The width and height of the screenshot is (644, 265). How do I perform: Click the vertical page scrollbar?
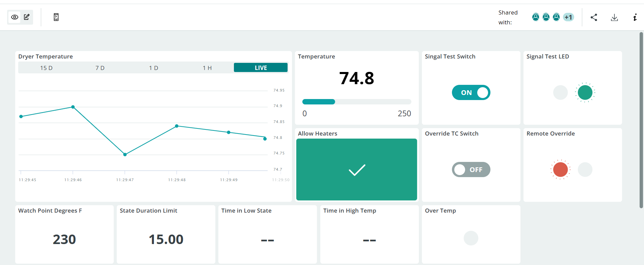(641, 120)
